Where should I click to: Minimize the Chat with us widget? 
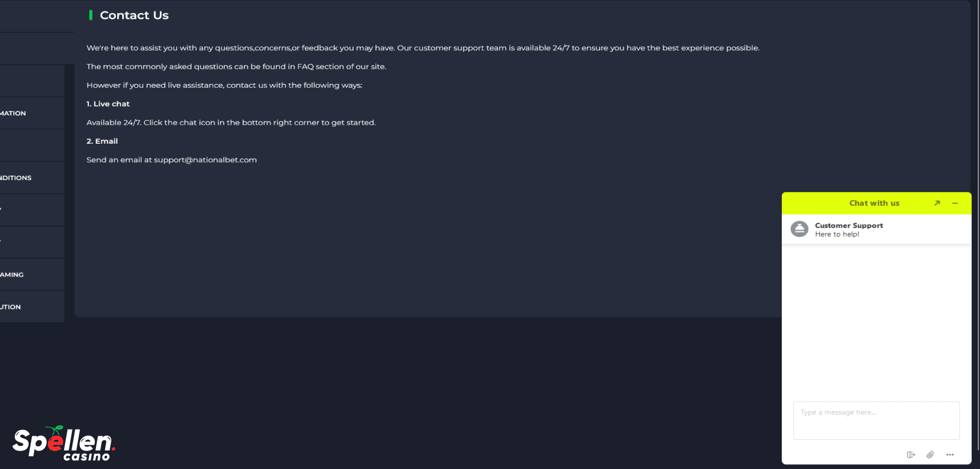(955, 203)
